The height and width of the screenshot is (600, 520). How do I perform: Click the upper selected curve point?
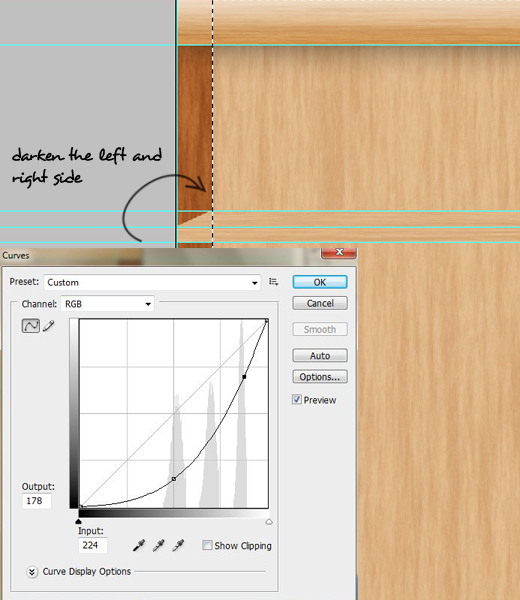[x=244, y=377]
